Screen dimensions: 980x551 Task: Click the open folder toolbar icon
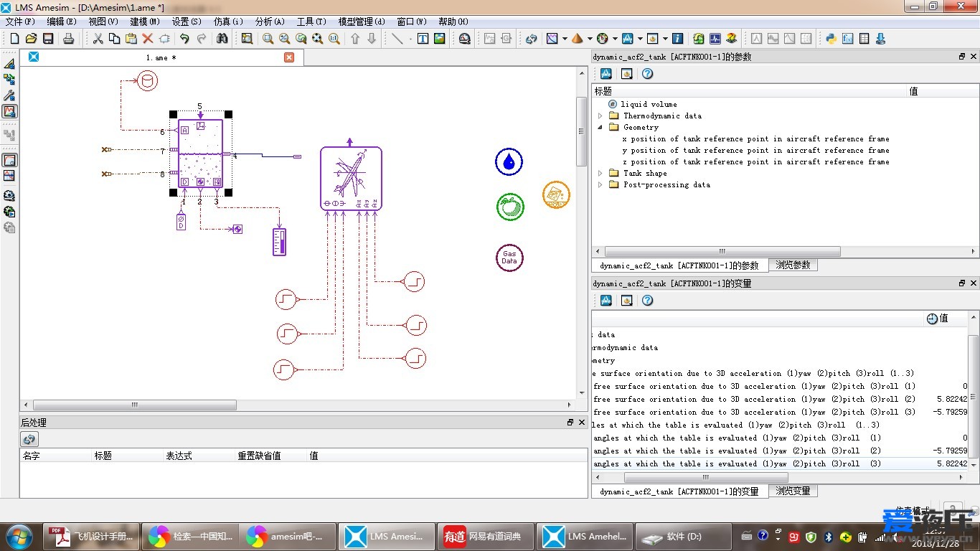[31, 39]
